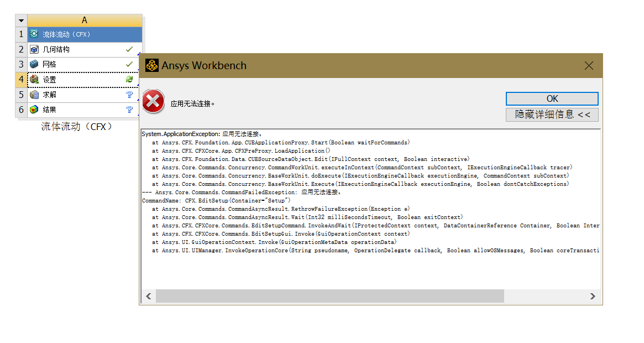
Task: Click the 几何结构 geometry cell icon
Action: [34, 49]
